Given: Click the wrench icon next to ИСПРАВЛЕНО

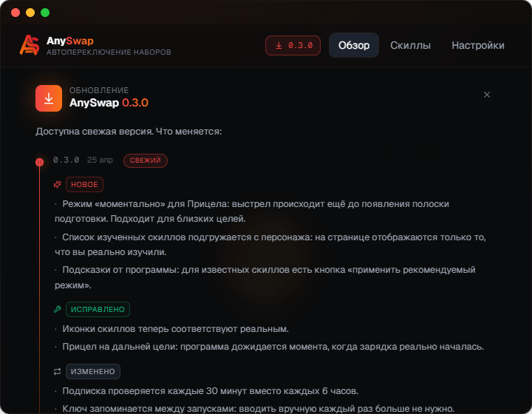Looking at the screenshot, I should coord(58,309).
